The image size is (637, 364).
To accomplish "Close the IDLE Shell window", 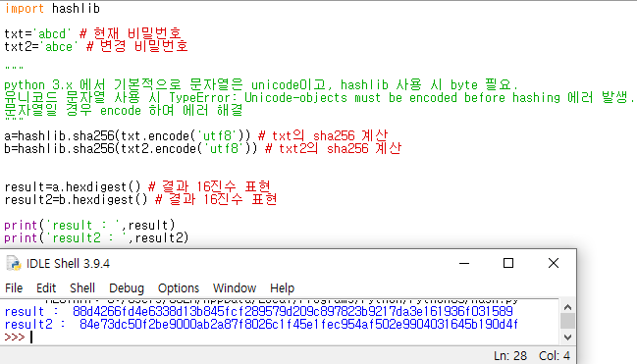I will 554,263.
